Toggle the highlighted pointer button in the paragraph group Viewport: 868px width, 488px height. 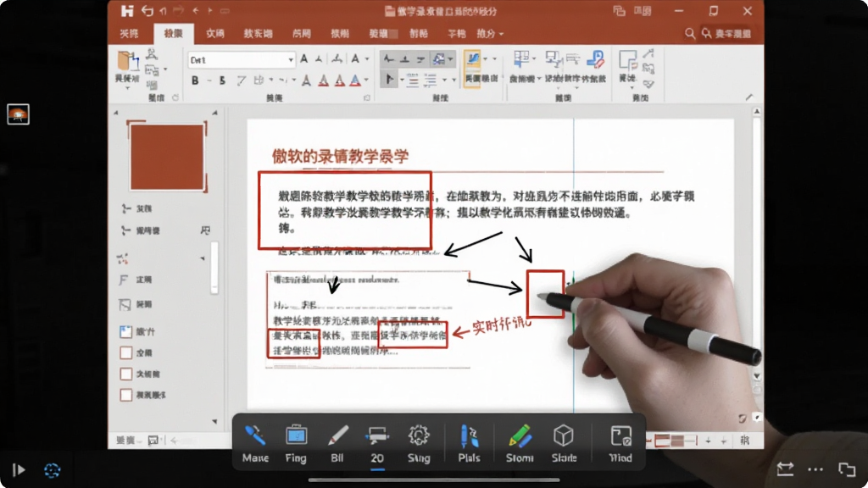point(388,80)
